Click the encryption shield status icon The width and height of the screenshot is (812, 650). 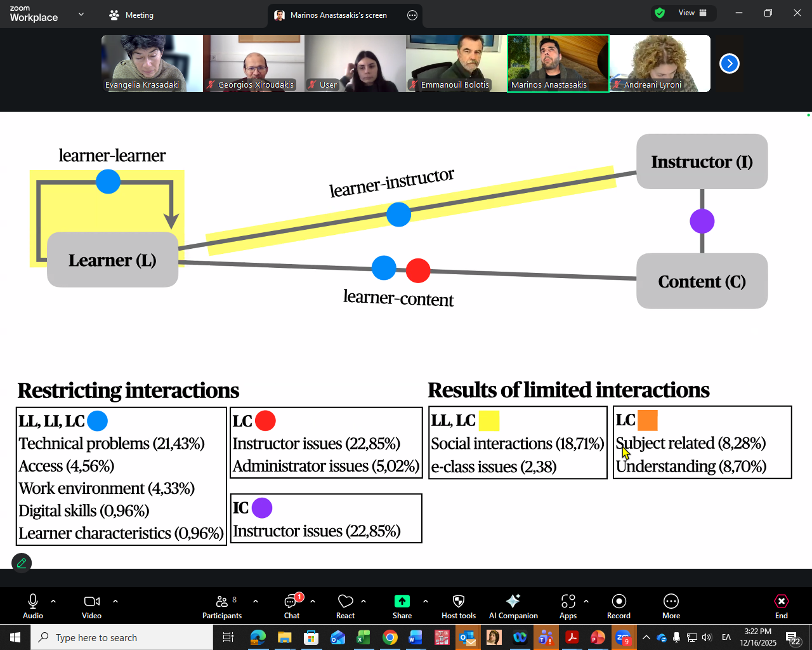pyautogui.click(x=660, y=13)
